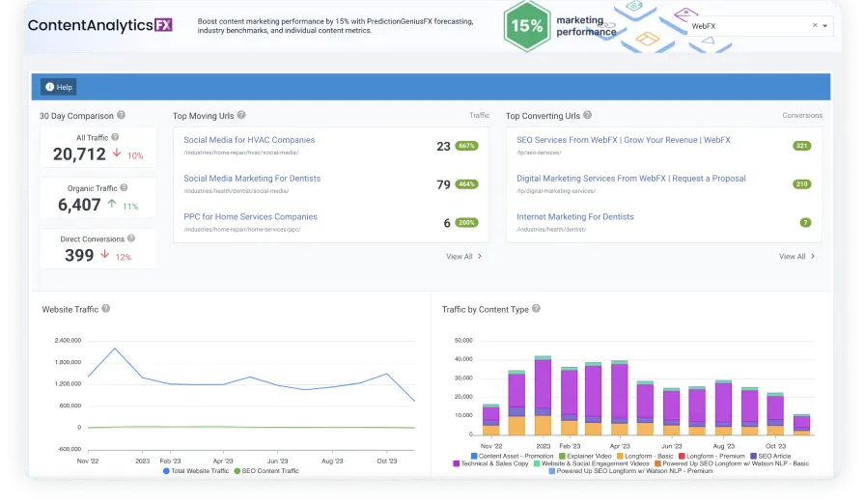Click the help icon beside 30 Day Comparison

coord(121,116)
